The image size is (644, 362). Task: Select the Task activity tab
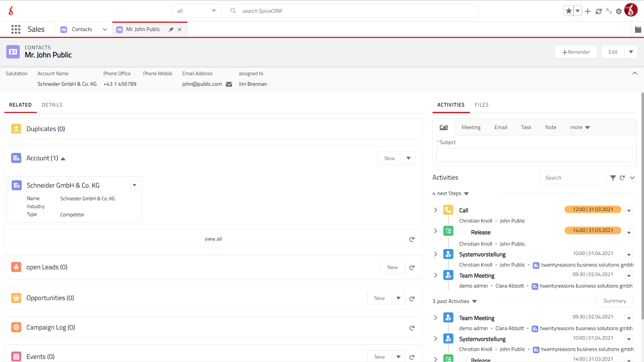coord(526,127)
